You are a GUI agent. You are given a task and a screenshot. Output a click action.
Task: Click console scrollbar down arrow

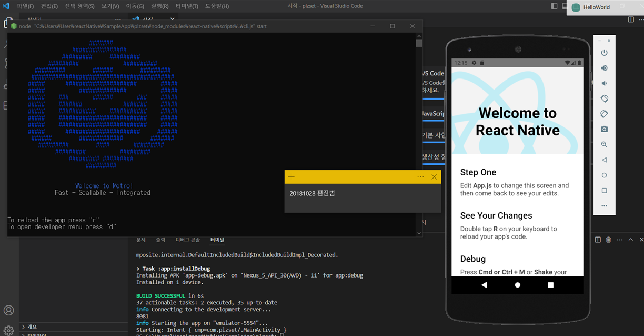pyautogui.click(x=419, y=233)
